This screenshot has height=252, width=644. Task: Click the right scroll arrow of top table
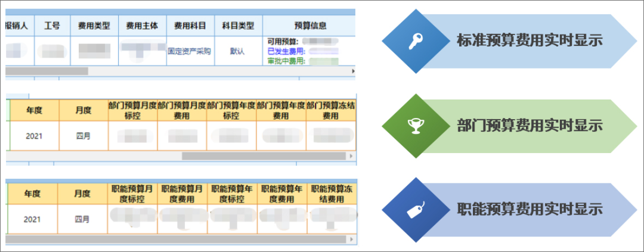pos(353,71)
